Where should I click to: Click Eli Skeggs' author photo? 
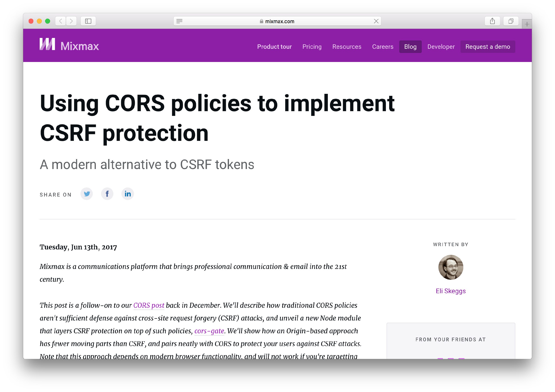[451, 267]
